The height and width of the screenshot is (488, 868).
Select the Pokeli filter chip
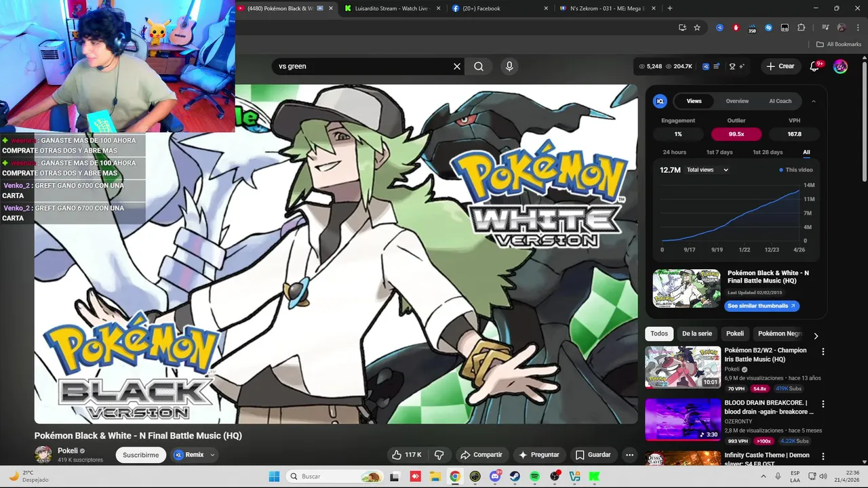735,333
